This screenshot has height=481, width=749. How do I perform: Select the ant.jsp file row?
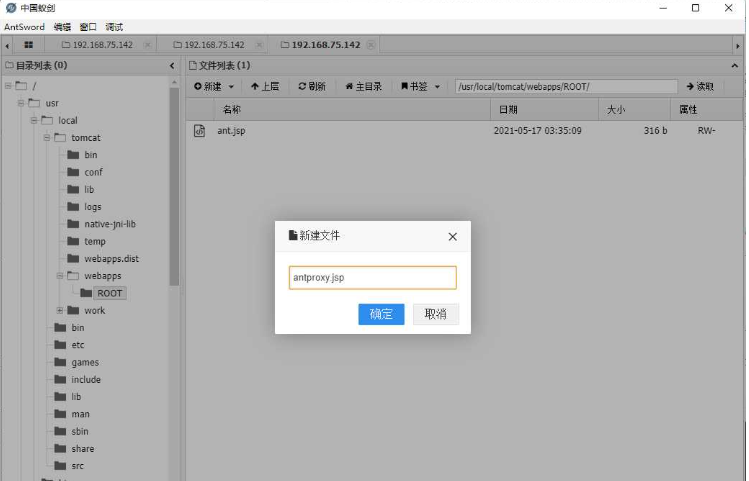464,130
